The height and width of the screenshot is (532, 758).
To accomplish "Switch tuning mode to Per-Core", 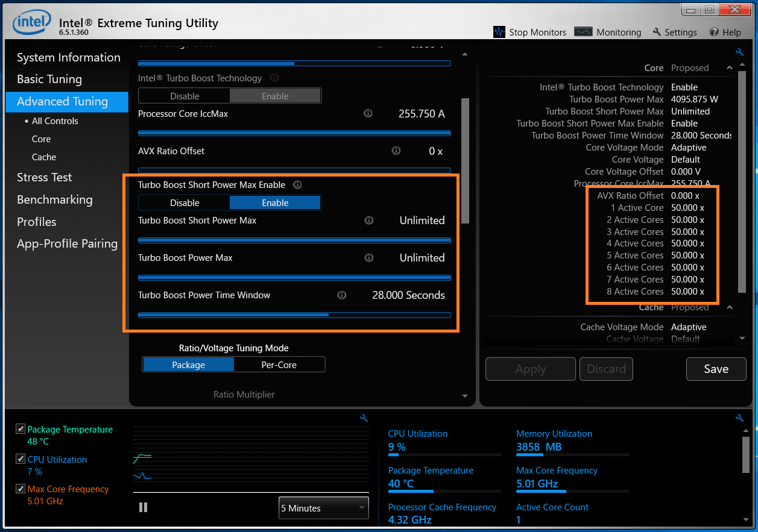I will pos(279,365).
